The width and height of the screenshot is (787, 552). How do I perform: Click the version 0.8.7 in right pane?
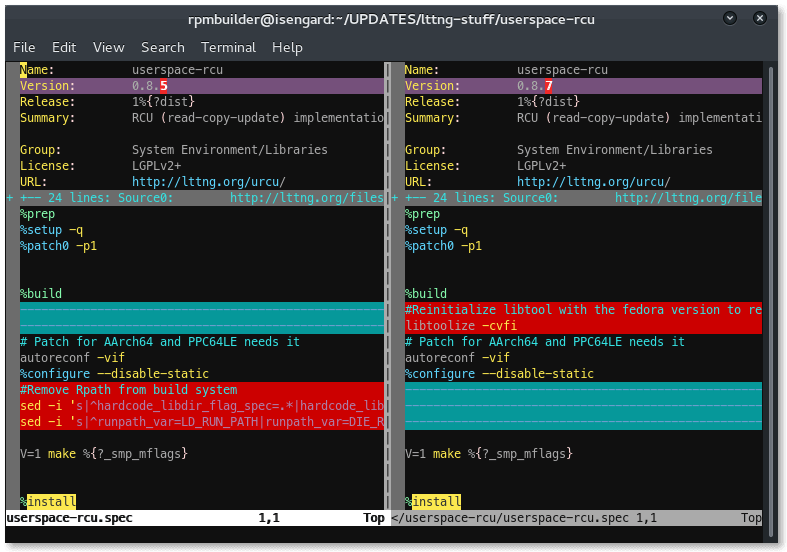[535, 86]
